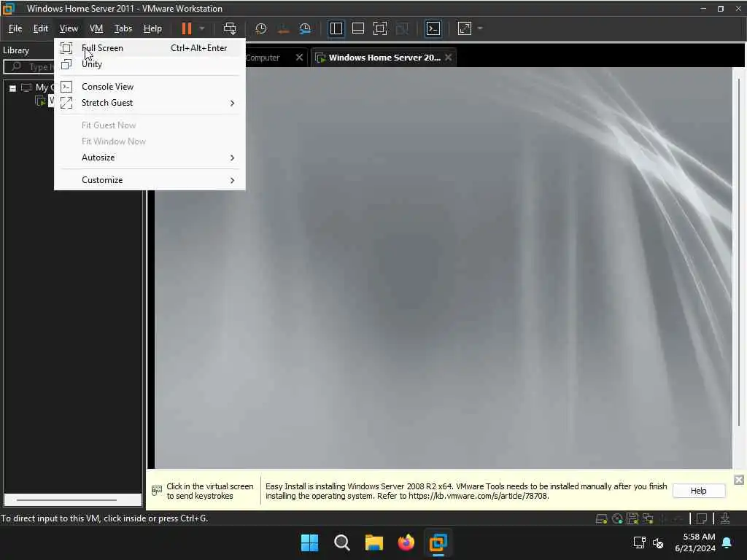
Task: Click the floppy drive status bar icon
Action: click(632, 518)
